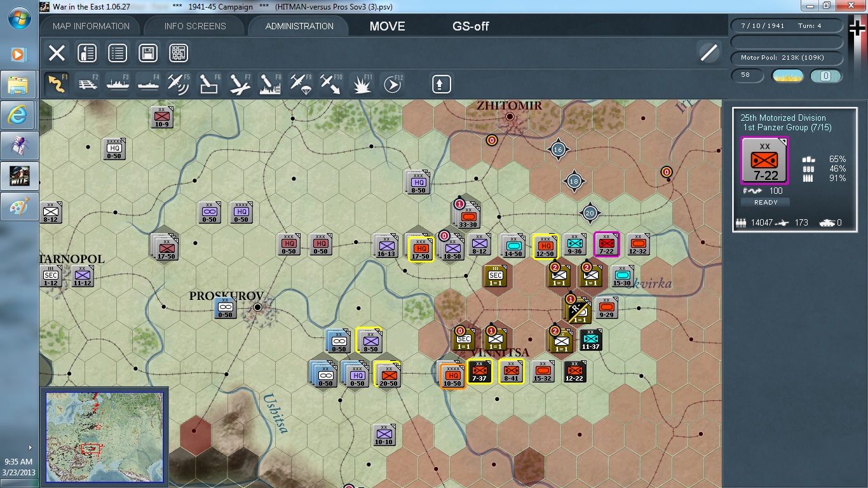868x488 pixels.
Task: Open the person-and-list preferences icon
Action: coord(87,53)
